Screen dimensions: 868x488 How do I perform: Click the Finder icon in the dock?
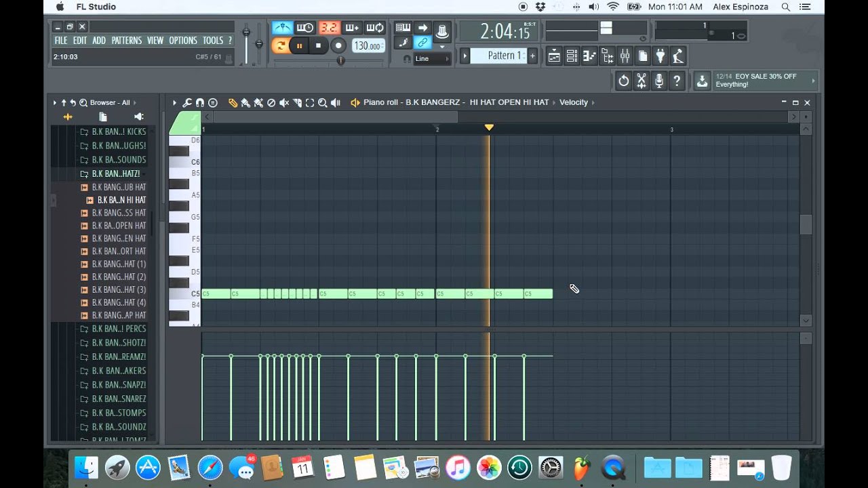click(86, 467)
